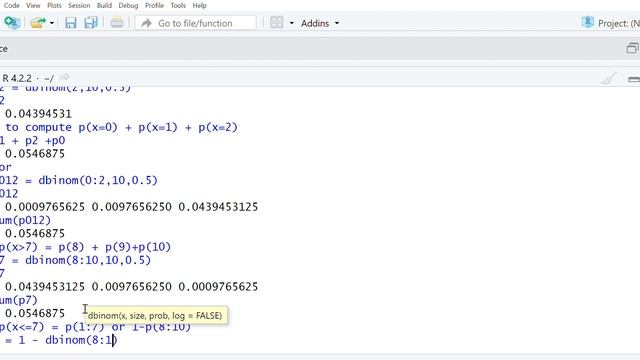Open the Profile menu
This screenshot has width=640, height=360.
click(x=154, y=5)
